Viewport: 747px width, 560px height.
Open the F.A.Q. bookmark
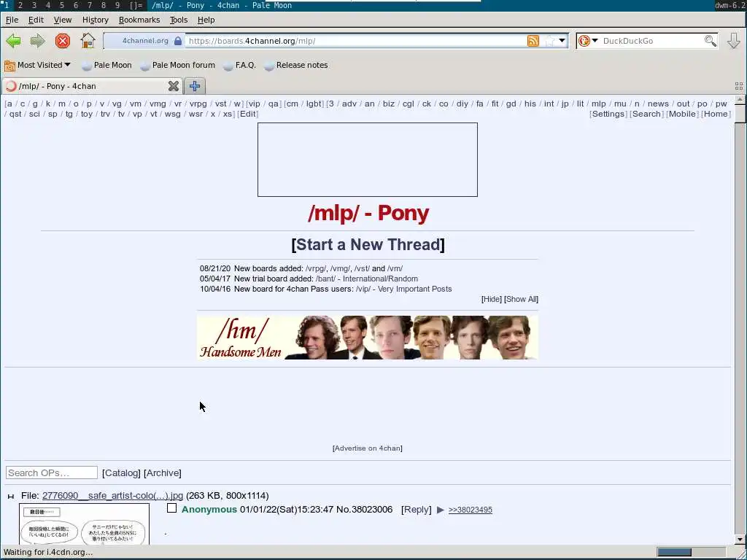click(239, 65)
